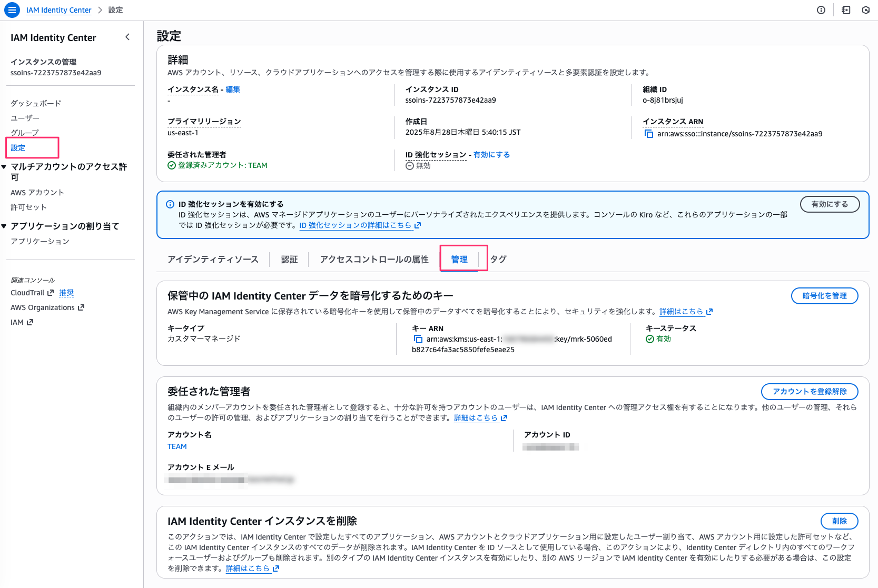Copy the KMS key ARN via icon

click(418, 339)
